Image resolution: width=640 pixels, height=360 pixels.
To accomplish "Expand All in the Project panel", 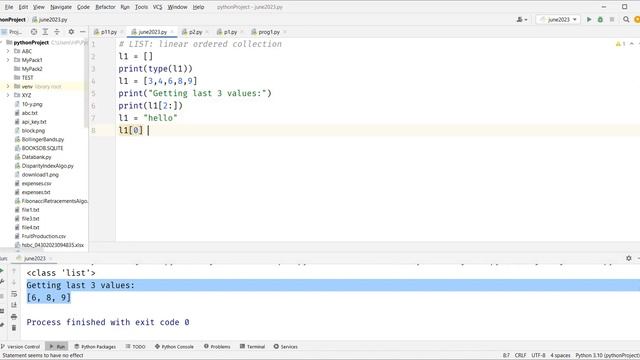I will 45,32.
